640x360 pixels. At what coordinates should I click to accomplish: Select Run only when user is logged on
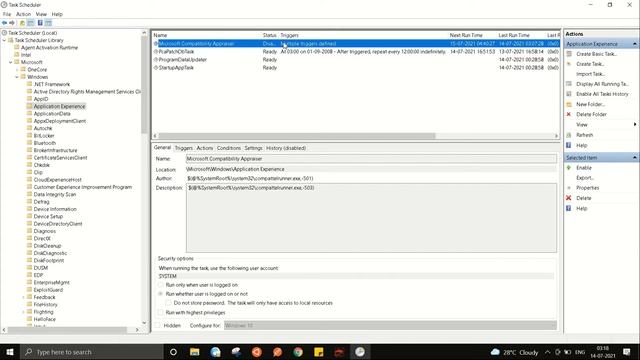point(160,285)
